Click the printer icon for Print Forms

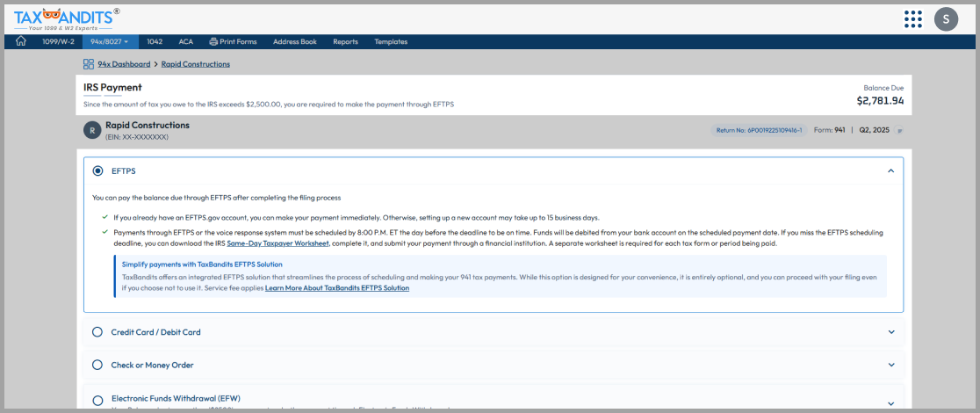(213, 42)
